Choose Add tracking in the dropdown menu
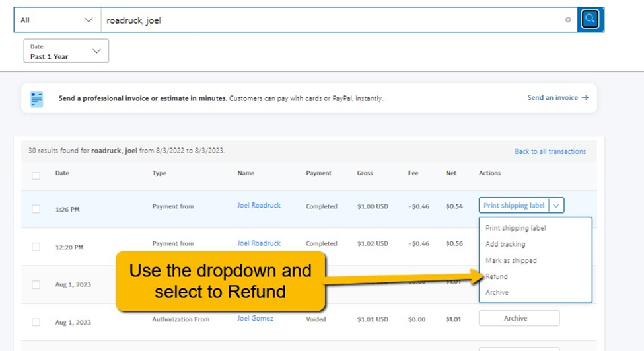Viewport: 644px width, 351px height. pos(505,244)
